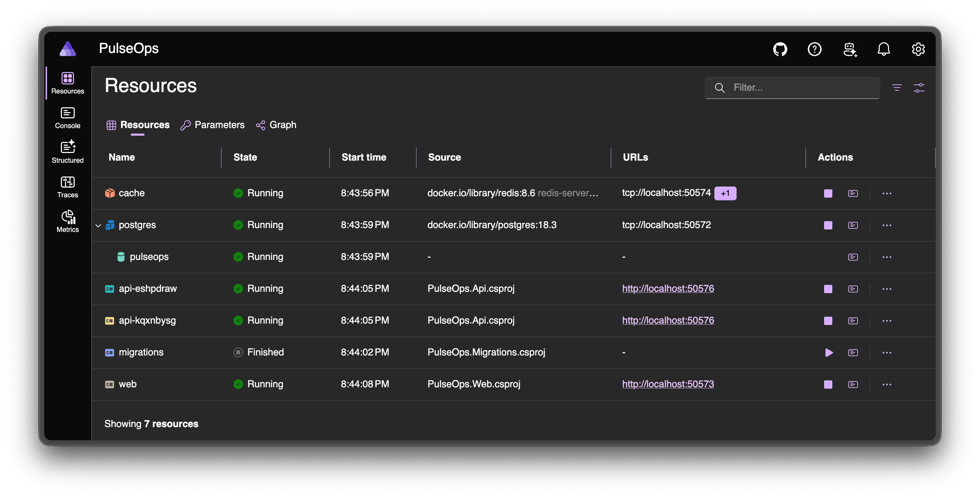Select the pulseops database row name
Viewport: 980px width, 497px height.
[149, 257]
